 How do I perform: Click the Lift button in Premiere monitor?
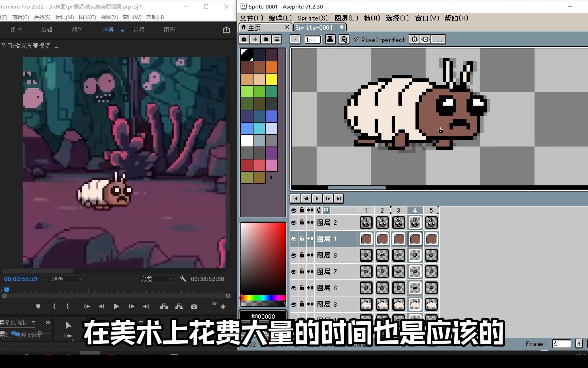point(164,306)
